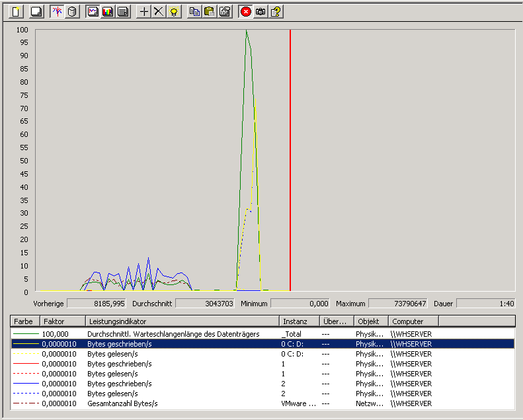Click the red vertical time marker in graph
Screen dimensions: 523x420
(x=290, y=160)
